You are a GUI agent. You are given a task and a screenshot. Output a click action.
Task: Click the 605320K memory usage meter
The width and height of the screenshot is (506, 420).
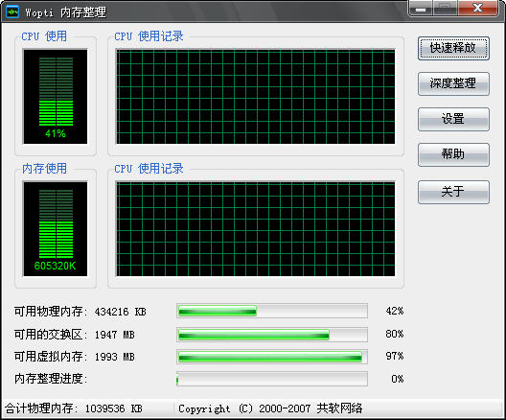click(56, 229)
